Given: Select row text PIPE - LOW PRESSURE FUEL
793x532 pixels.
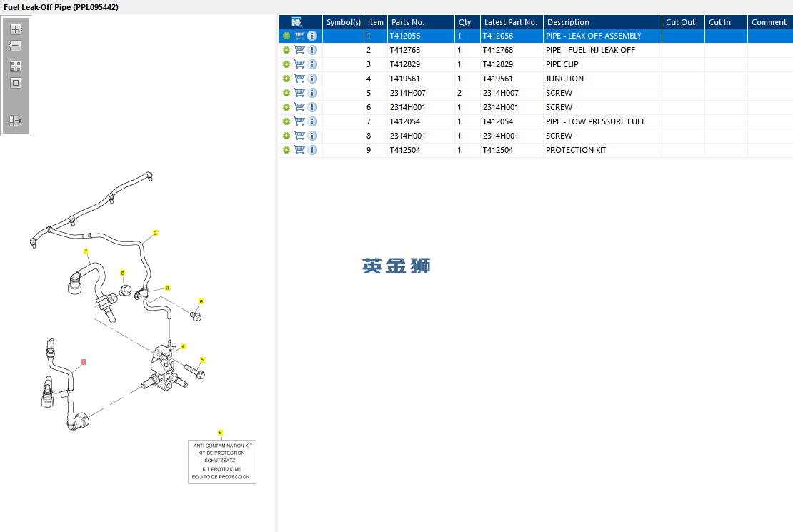Looking at the screenshot, I should [x=595, y=121].
